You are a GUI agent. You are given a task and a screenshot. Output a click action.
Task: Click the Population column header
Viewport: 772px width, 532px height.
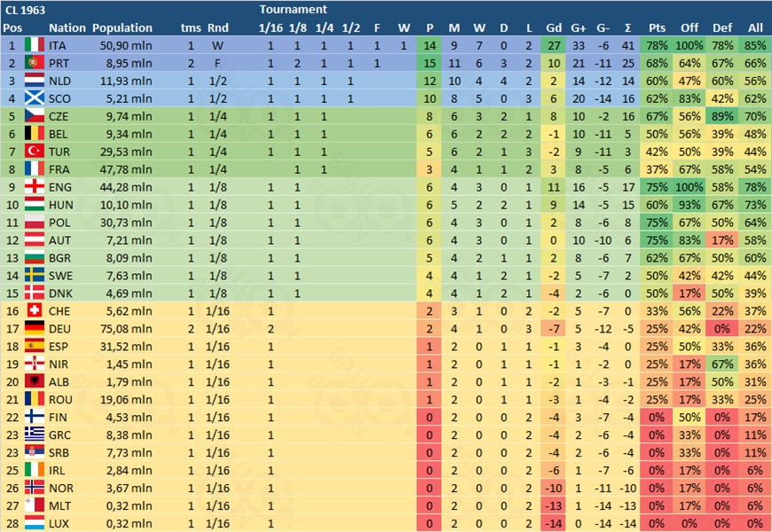coord(122,28)
